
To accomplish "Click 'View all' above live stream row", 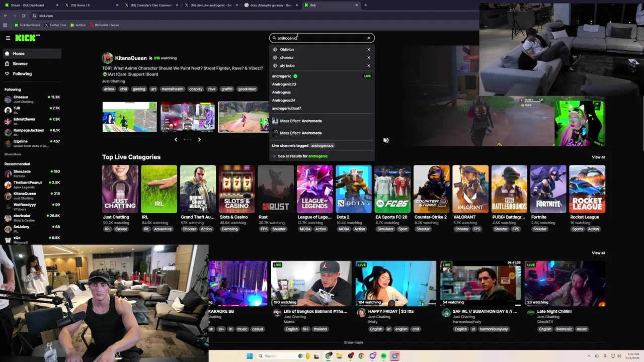I will click(x=598, y=253).
